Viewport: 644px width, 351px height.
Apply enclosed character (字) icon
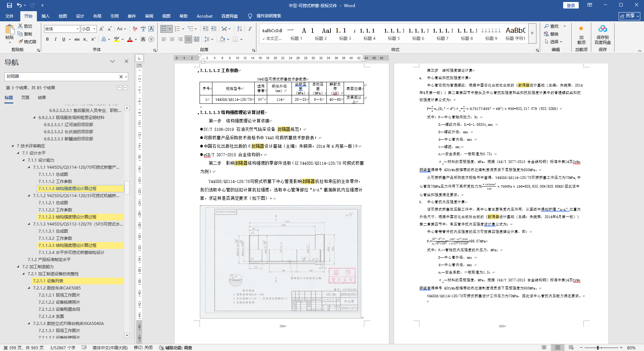151,39
